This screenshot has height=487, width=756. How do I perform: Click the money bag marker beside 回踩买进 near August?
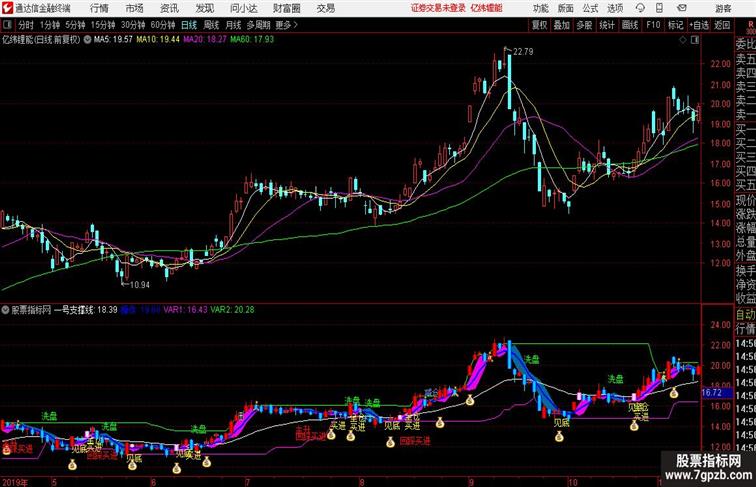point(390,441)
